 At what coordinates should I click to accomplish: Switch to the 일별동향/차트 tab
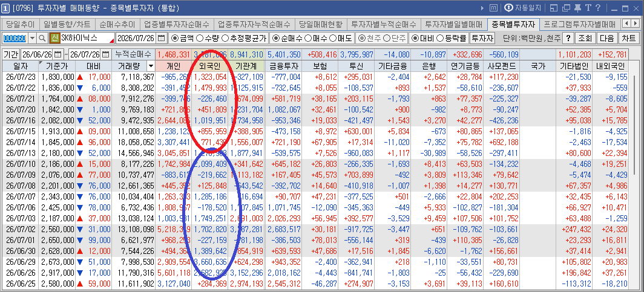(68, 24)
